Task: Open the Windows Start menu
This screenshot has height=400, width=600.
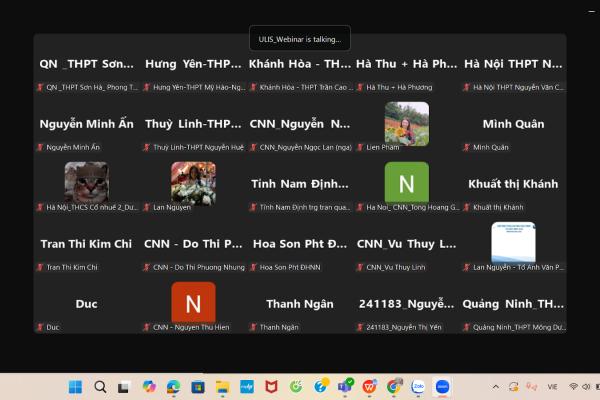Action: point(75,387)
